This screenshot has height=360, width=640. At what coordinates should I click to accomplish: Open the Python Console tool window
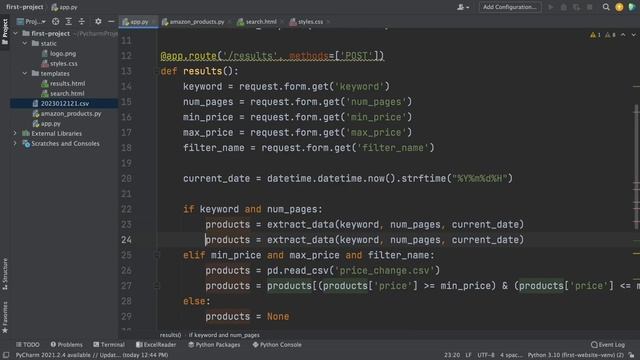(x=277, y=345)
